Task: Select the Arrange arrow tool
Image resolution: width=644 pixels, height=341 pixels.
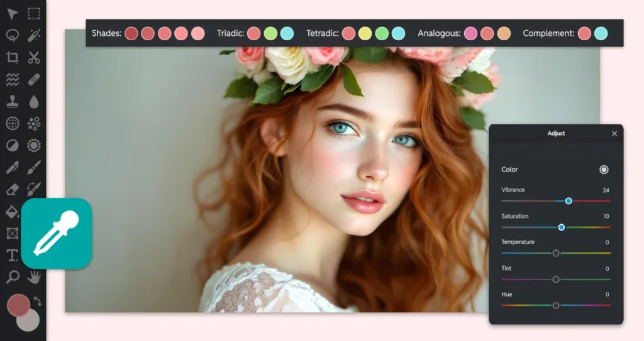Action: click(x=13, y=14)
